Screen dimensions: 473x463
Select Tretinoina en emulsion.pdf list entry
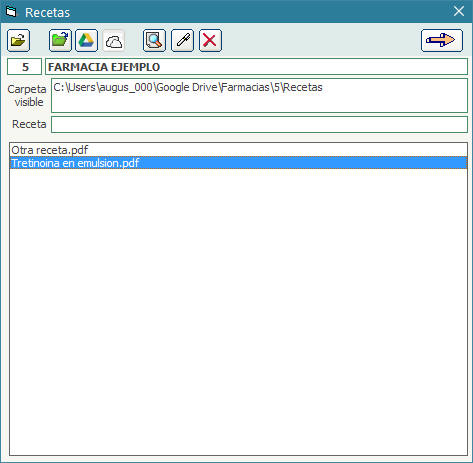(238, 163)
